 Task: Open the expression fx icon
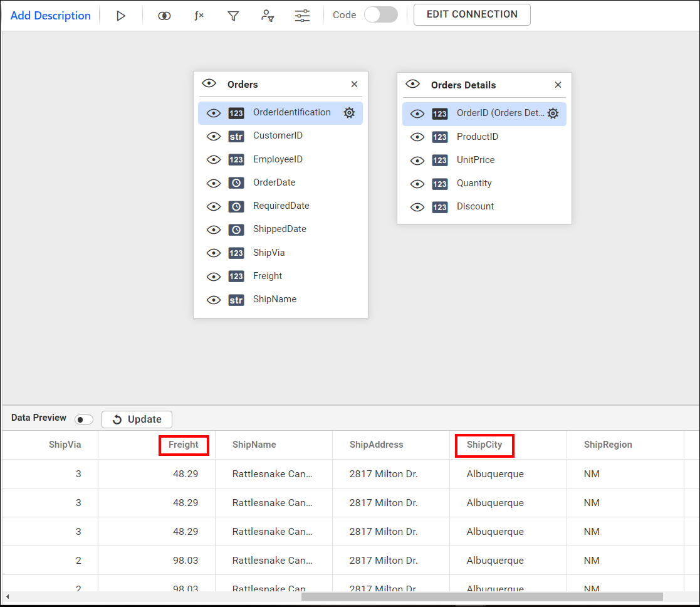coord(199,16)
